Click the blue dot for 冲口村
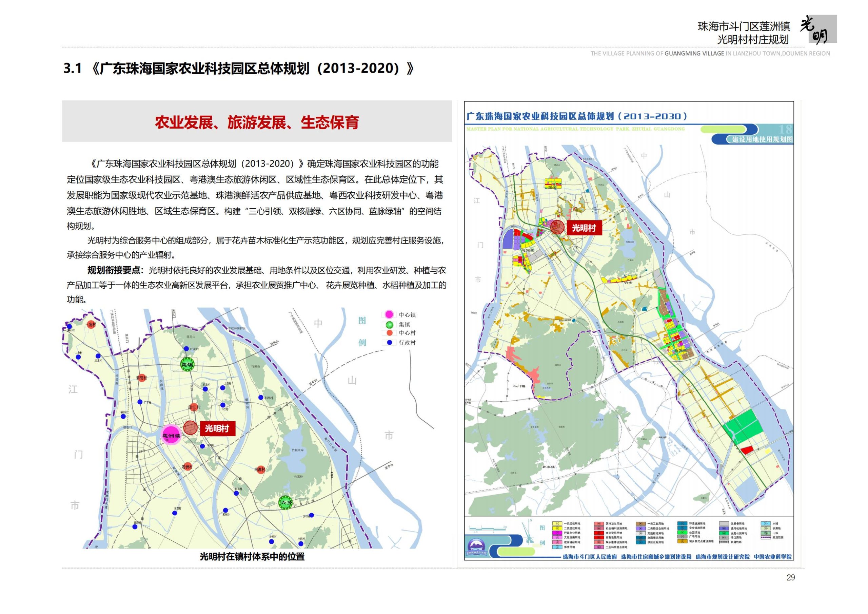This screenshot has height=614, width=868. click(312, 515)
